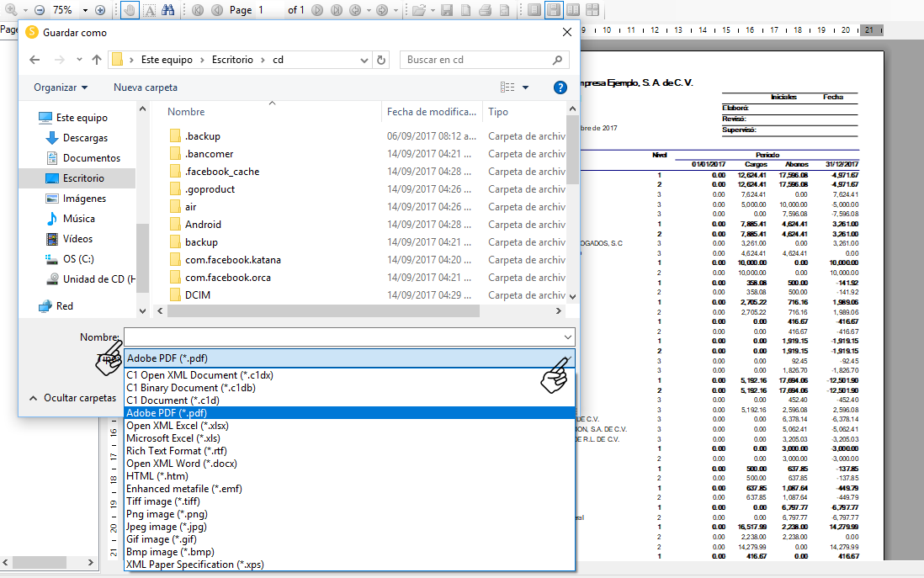924x578 pixels.
Task: Select Rich Text Format (*.rtf) option
Action: point(176,451)
